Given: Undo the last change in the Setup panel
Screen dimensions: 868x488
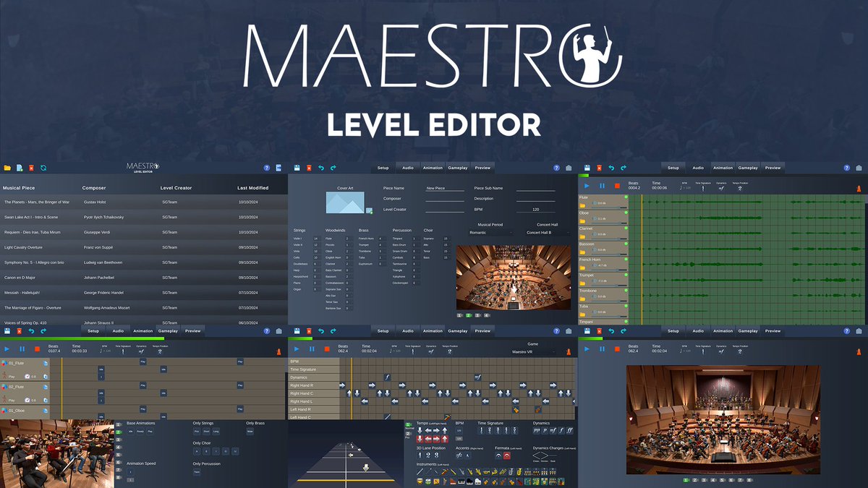Looking at the screenshot, I should (x=321, y=168).
